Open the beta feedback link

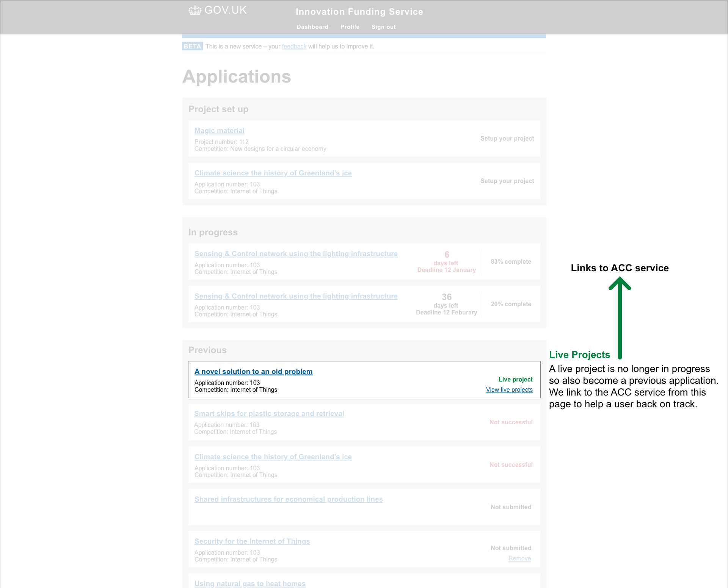pos(294,47)
